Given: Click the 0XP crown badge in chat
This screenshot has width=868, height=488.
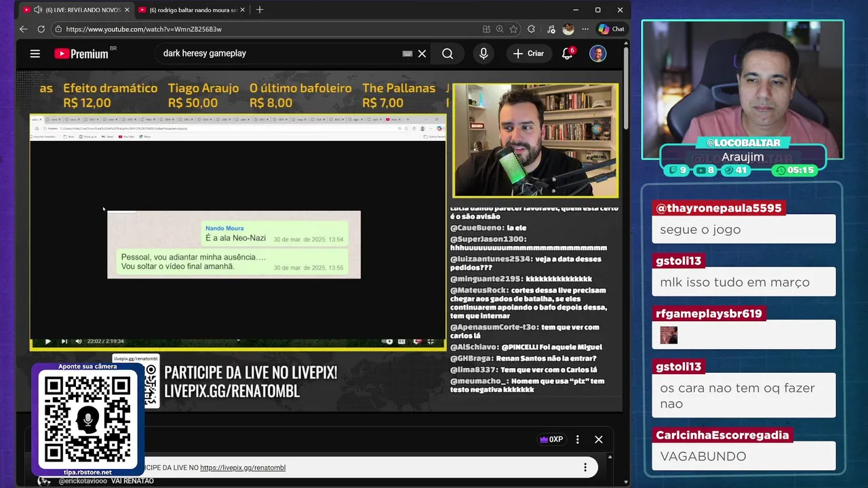Looking at the screenshot, I should 551,439.
